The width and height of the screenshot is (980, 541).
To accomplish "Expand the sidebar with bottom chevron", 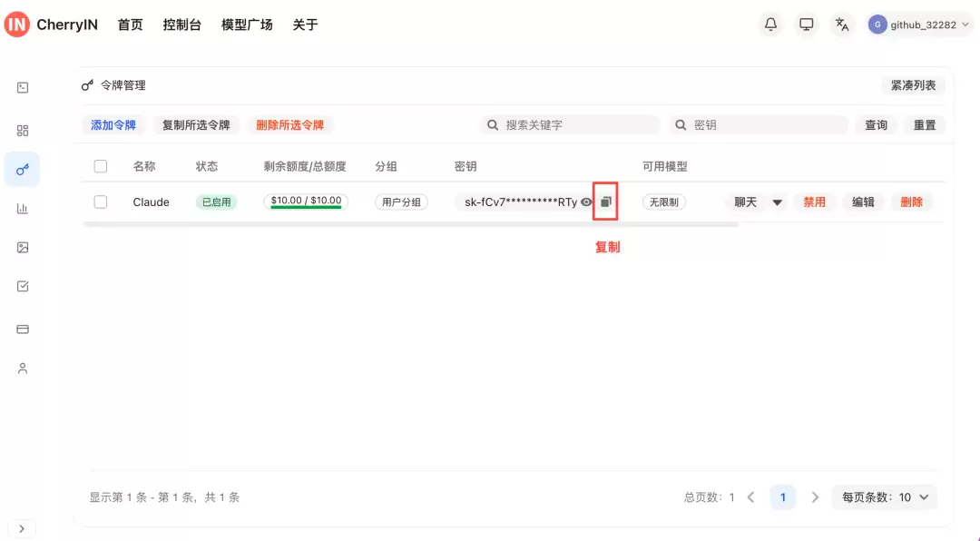I will pos(22,528).
